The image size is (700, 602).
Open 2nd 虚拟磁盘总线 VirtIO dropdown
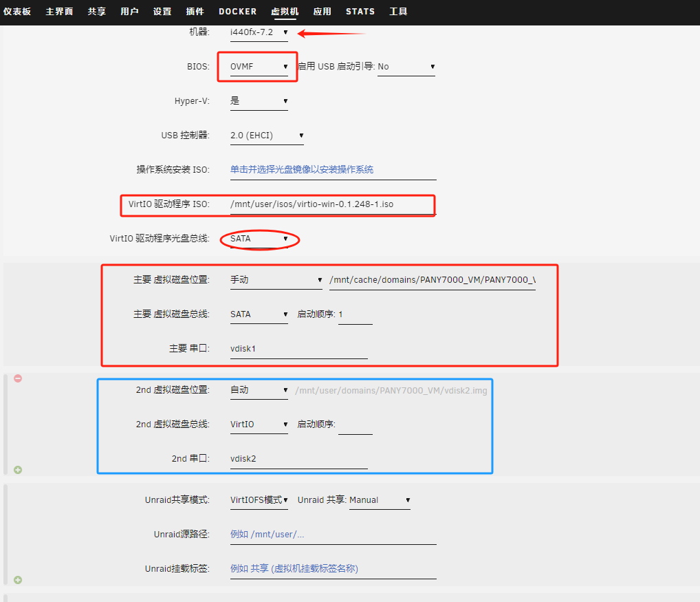click(x=259, y=424)
